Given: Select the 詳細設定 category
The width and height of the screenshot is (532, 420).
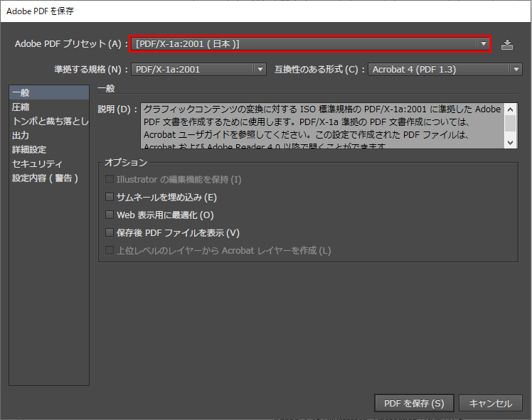Looking at the screenshot, I should (x=49, y=150).
